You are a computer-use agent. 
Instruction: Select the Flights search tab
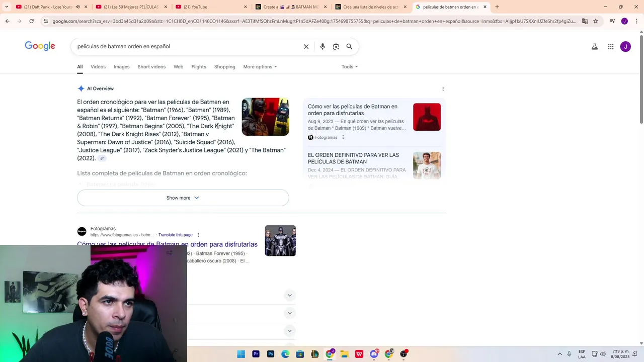(199, 67)
